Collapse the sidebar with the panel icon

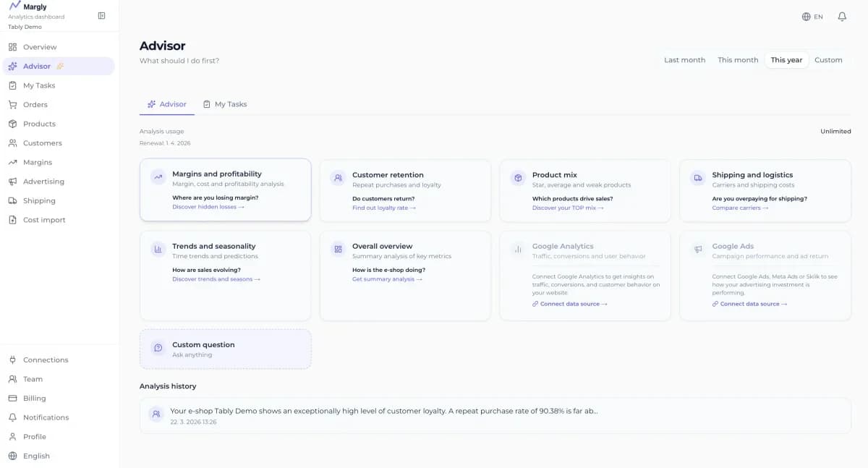[101, 15]
